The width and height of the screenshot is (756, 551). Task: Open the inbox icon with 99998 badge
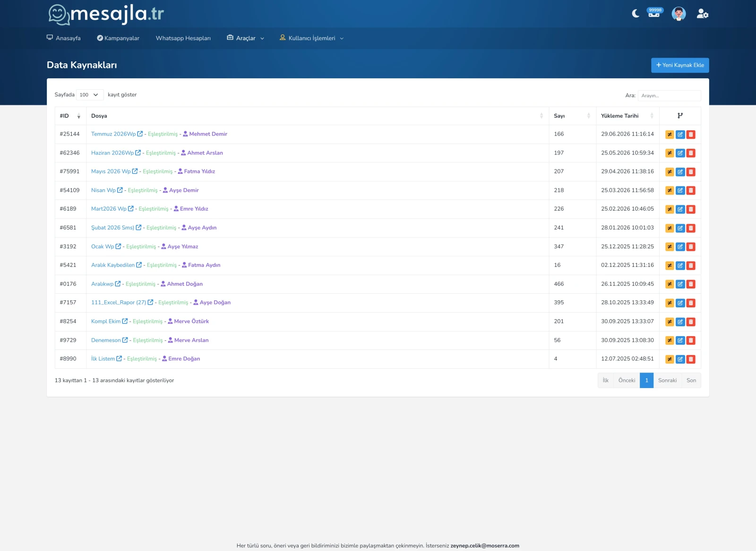pos(654,13)
